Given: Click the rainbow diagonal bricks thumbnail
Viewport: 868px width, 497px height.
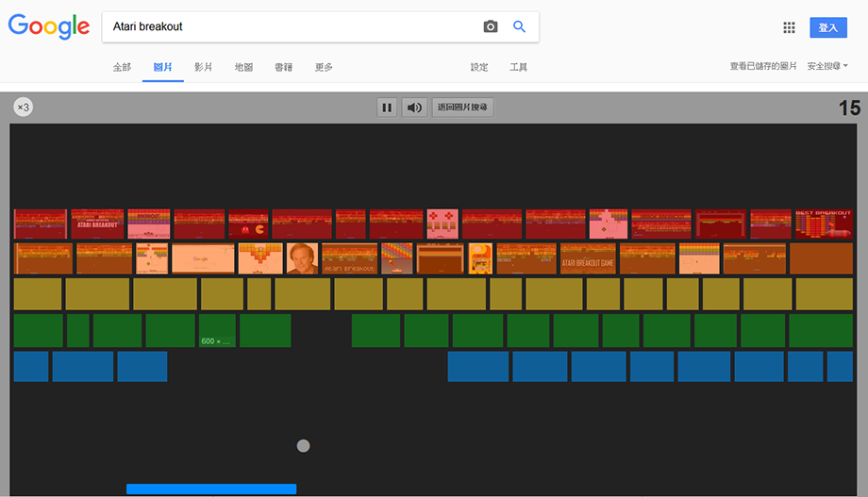Looking at the screenshot, I should (397, 258).
